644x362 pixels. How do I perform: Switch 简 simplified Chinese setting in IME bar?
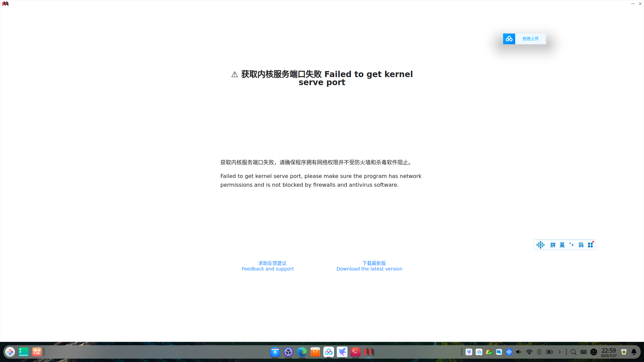[581, 245]
